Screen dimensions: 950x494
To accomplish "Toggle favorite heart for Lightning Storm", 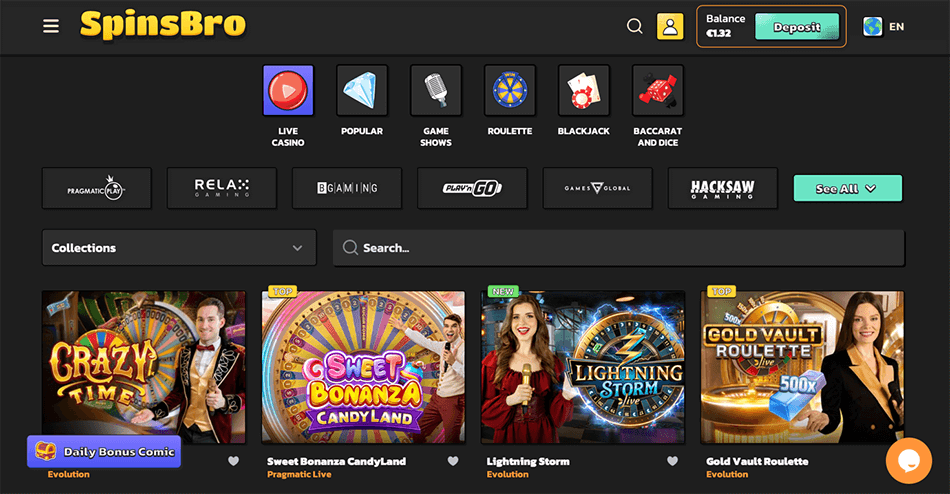I will click(x=672, y=461).
